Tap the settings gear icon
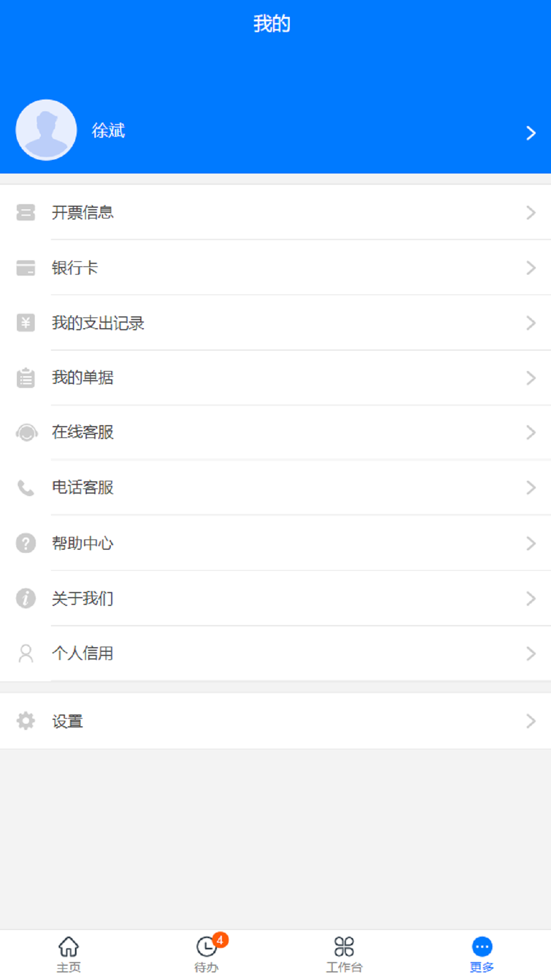551x980 pixels. 26,721
